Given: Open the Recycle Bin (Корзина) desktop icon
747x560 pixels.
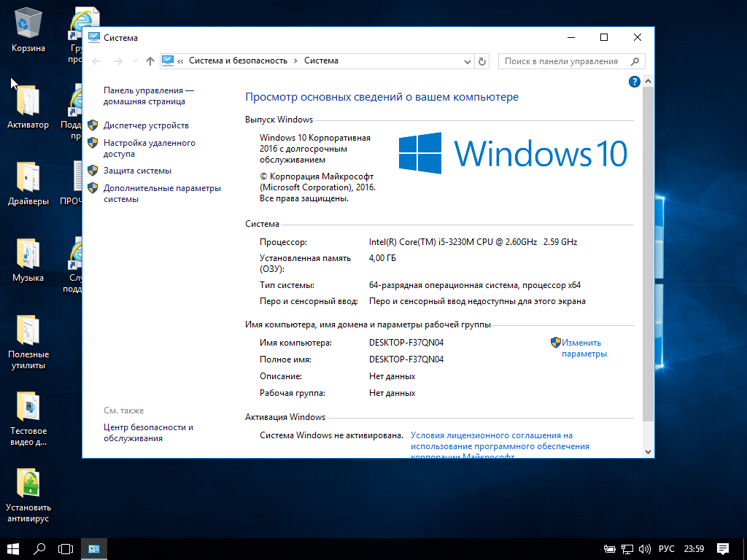Looking at the screenshot, I should (28, 29).
